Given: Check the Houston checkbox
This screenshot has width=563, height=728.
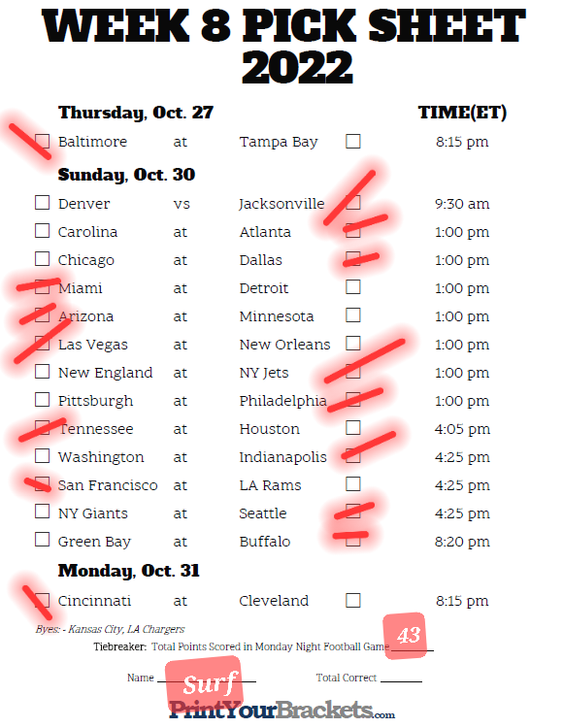Looking at the screenshot, I should (x=352, y=428).
